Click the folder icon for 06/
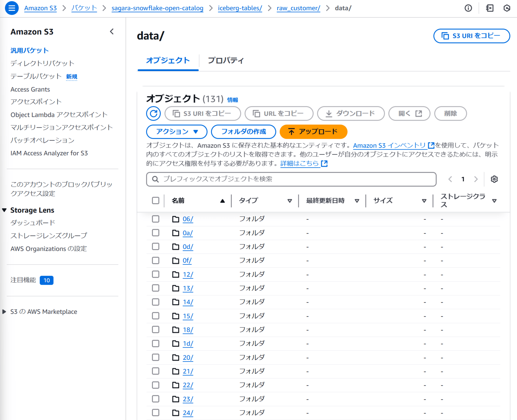The width and height of the screenshot is (517, 420). point(176,219)
